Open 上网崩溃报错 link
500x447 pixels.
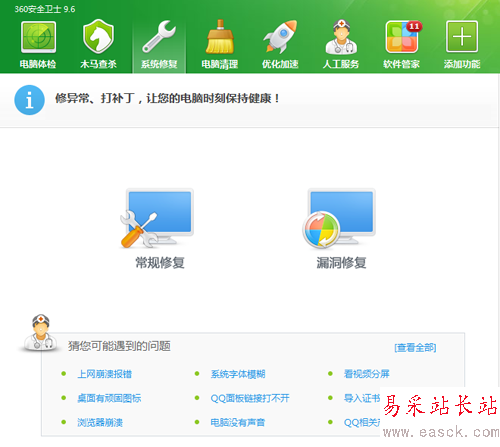coord(105,374)
